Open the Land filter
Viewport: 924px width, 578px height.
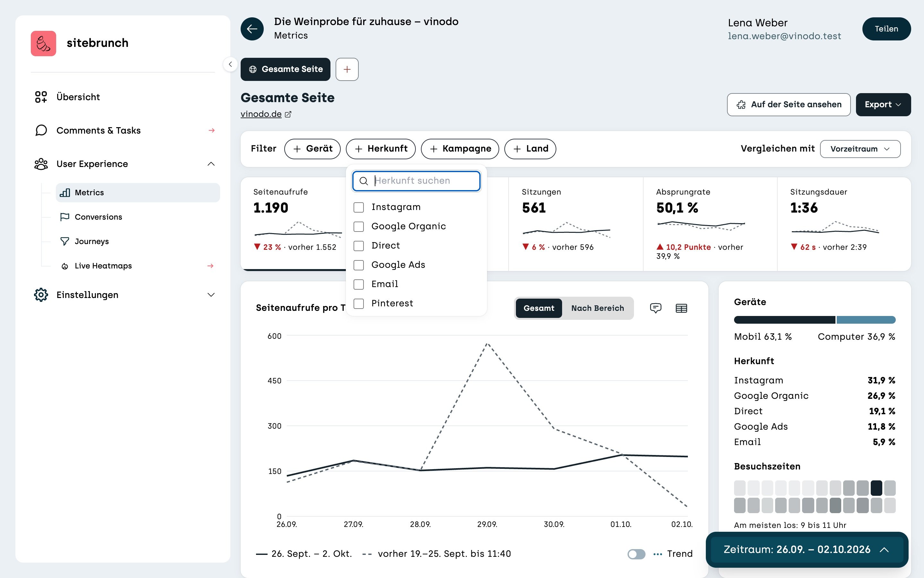(x=530, y=149)
